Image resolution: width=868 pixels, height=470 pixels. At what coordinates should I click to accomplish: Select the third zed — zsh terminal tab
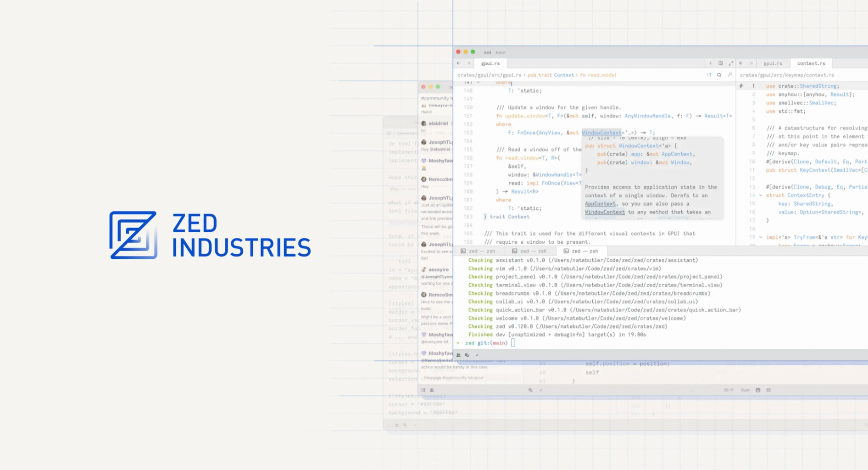click(x=581, y=251)
